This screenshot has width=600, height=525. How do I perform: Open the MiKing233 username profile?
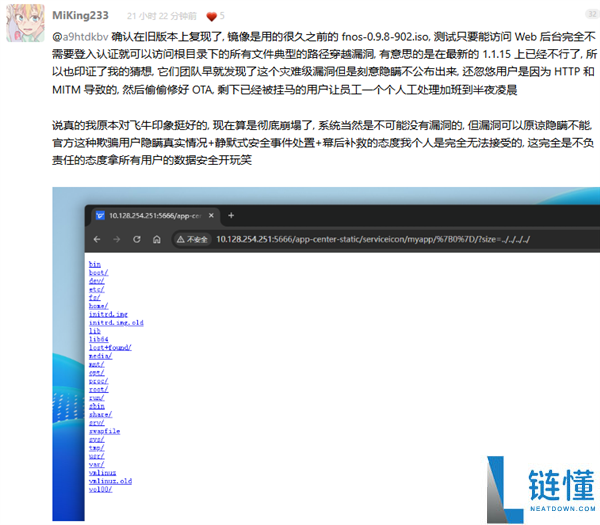pos(80,15)
